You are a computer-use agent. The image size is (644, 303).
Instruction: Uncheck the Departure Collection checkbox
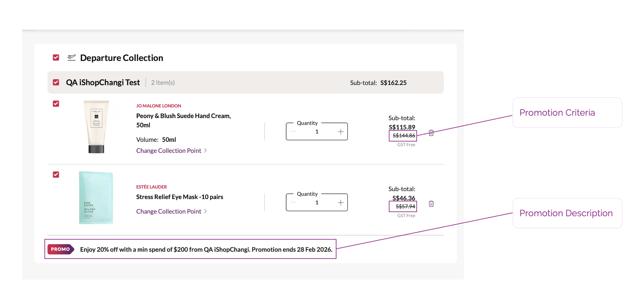click(x=56, y=58)
